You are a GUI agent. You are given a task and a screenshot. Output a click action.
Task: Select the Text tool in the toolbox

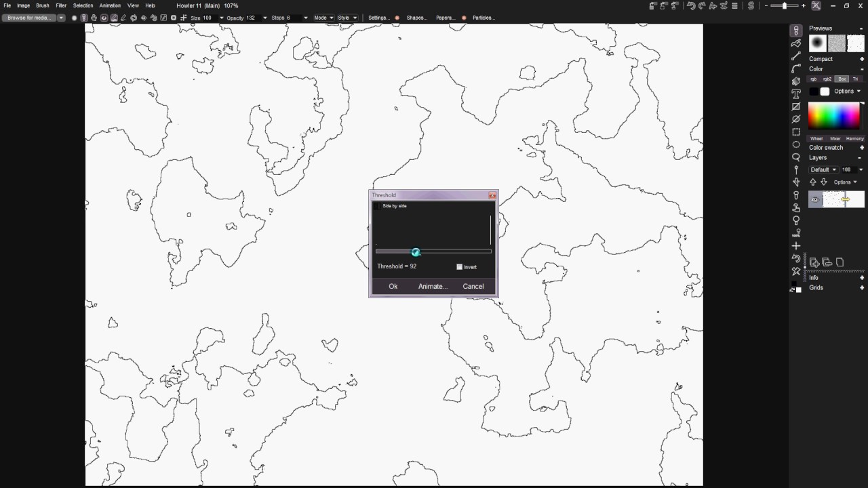(x=796, y=94)
